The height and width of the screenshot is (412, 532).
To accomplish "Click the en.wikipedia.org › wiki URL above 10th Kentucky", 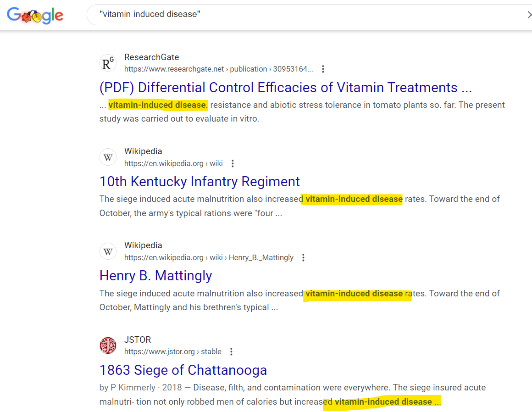I will tap(173, 164).
